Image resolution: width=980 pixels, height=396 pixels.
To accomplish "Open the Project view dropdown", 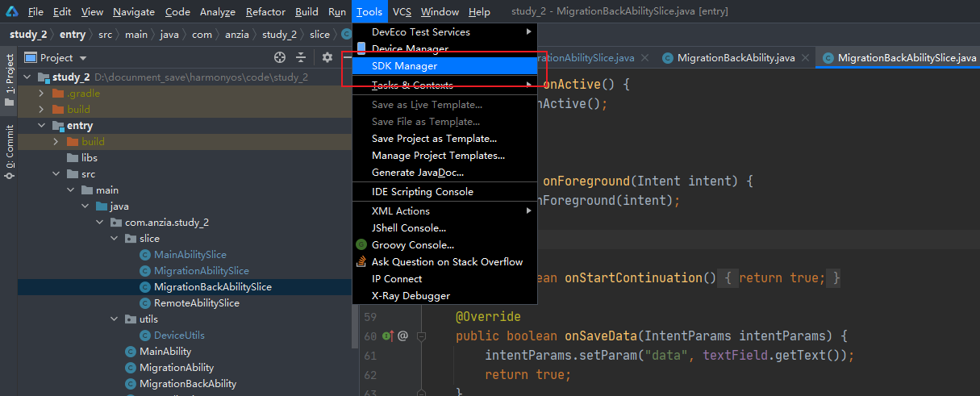I will tap(83, 58).
